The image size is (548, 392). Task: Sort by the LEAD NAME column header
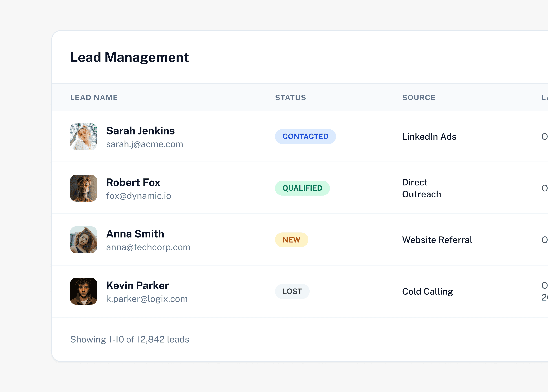[94, 98]
